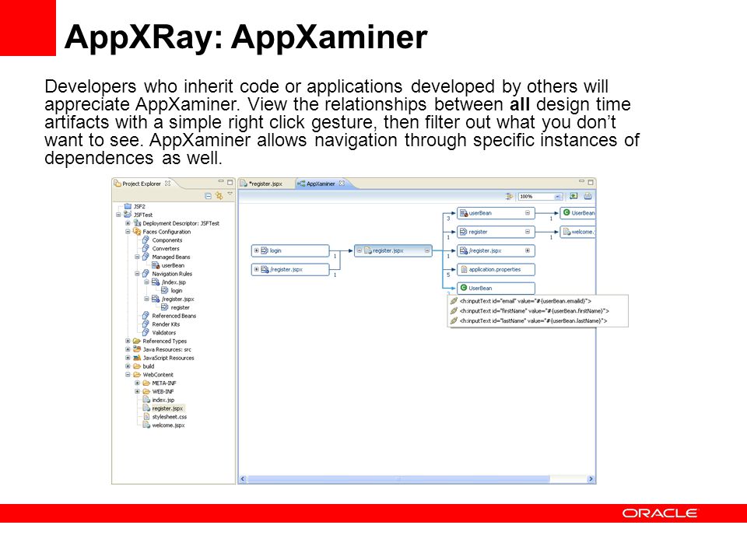Screen dimensions: 747x560
Task: Click the JavaScript Resources icon
Action: pyautogui.click(x=137, y=358)
